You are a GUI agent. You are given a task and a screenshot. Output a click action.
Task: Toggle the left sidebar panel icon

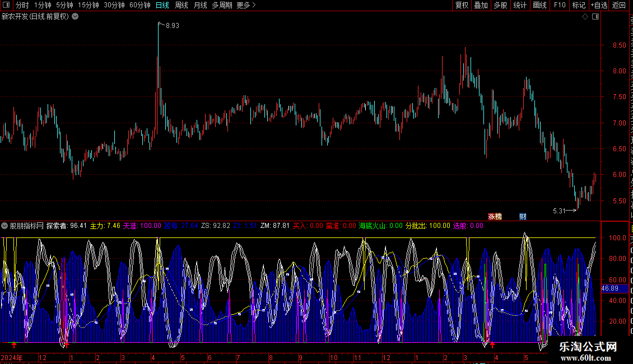(x=6, y=5)
